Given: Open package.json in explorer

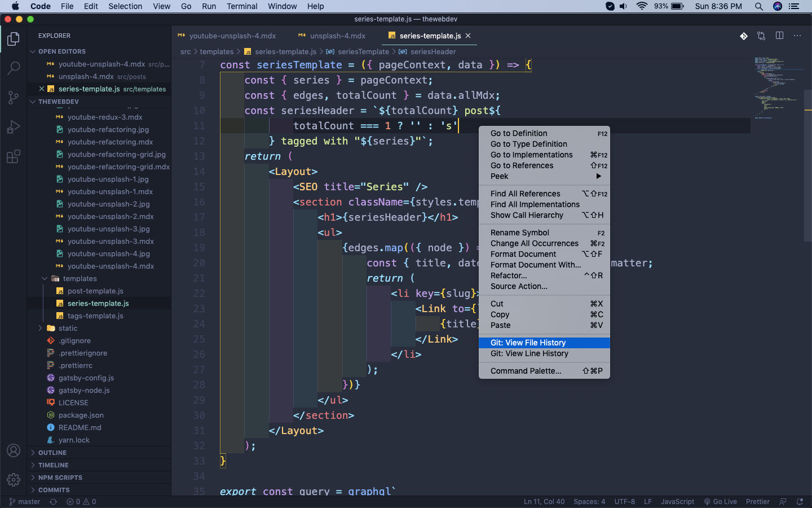Looking at the screenshot, I should (81, 415).
